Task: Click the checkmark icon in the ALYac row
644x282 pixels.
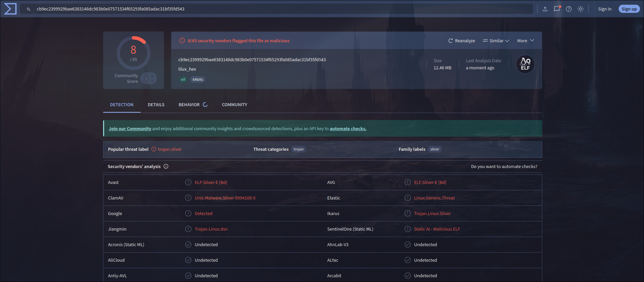Action: (408, 260)
